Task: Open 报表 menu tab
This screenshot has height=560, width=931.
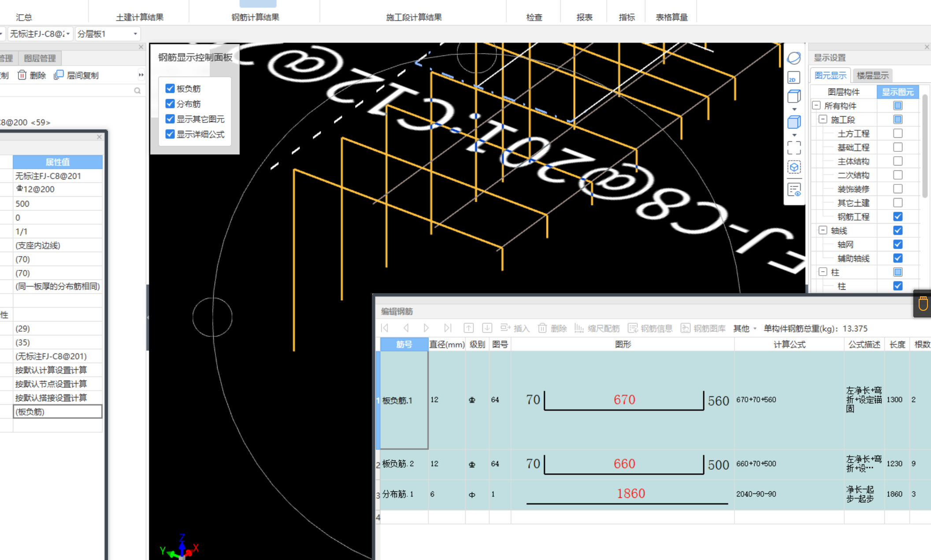Action: point(585,17)
